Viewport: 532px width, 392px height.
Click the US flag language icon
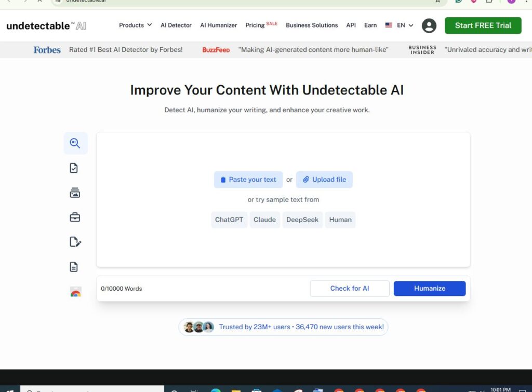tap(389, 25)
